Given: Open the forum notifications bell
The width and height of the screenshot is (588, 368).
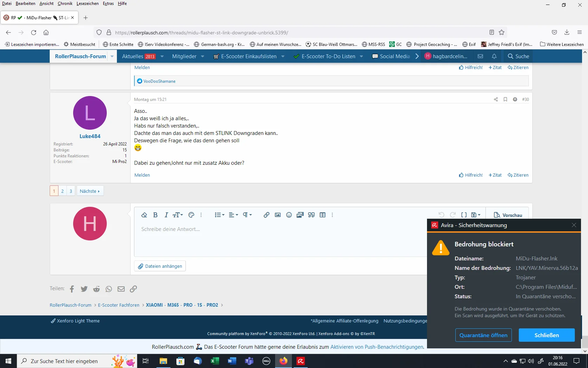Looking at the screenshot, I should 494,56.
